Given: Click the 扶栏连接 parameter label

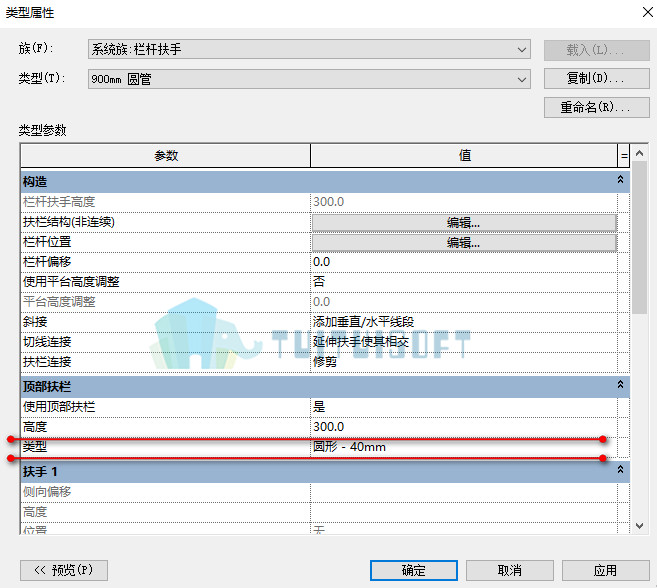Looking at the screenshot, I should pyautogui.click(x=47, y=362).
